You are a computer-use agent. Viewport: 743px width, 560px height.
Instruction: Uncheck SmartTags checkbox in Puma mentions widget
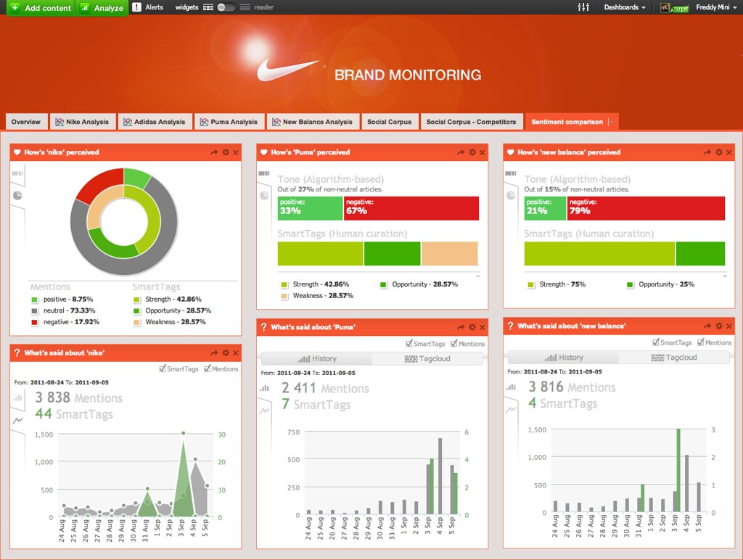(409, 344)
